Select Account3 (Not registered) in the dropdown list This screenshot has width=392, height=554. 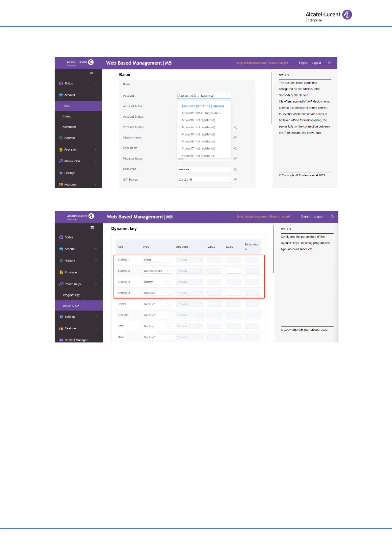coord(204,120)
